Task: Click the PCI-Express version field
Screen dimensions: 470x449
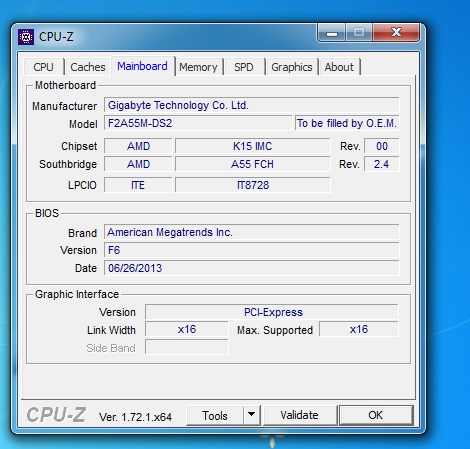Action: (272, 312)
